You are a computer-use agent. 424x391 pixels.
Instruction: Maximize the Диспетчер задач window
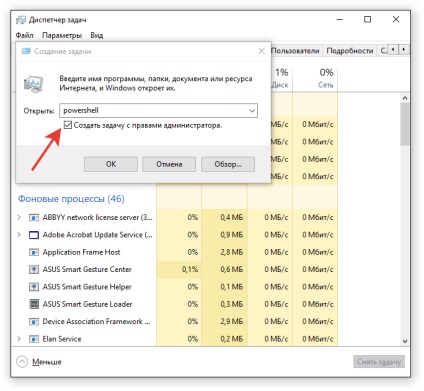(367, 20)
